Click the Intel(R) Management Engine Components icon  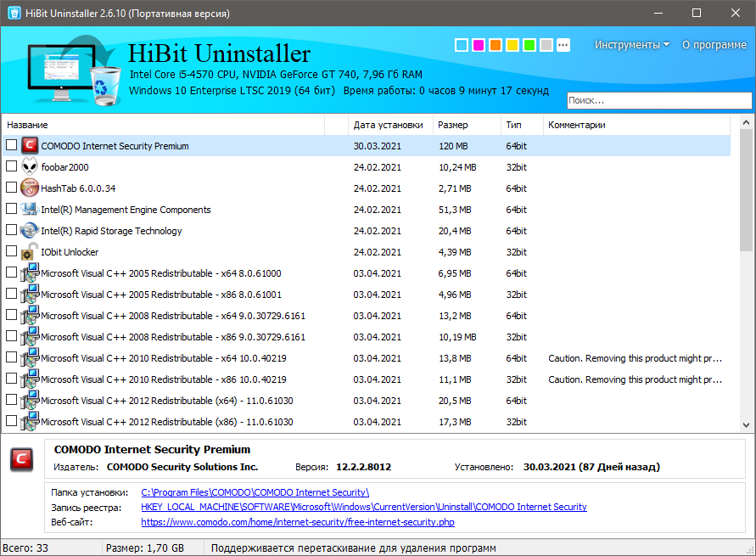30,210
